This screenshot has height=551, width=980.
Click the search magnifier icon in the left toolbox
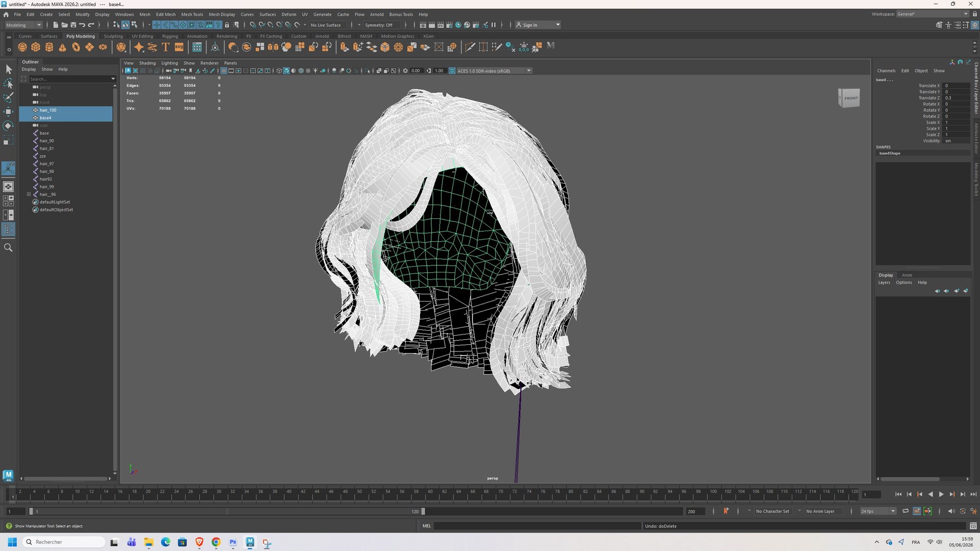coord(8,247)
